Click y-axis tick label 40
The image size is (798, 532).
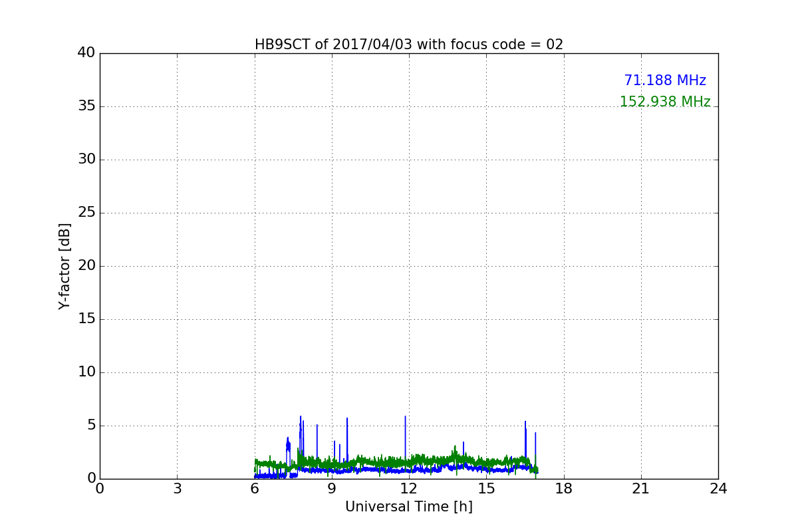pos(86,53)
